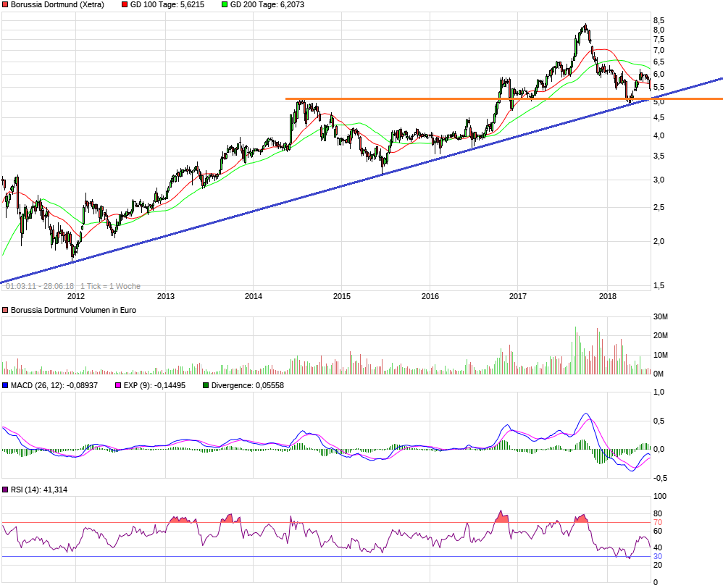Click the 5,0 price axis label

(x=659, y=102)
